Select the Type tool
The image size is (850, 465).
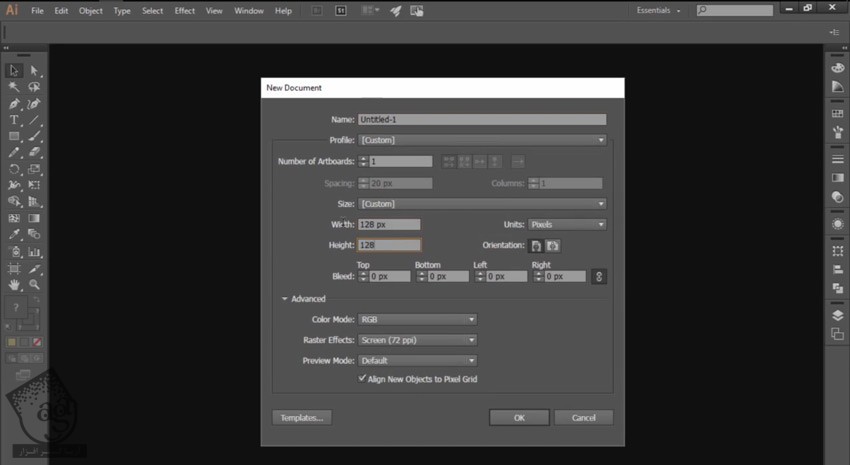[x=14, y=120]
